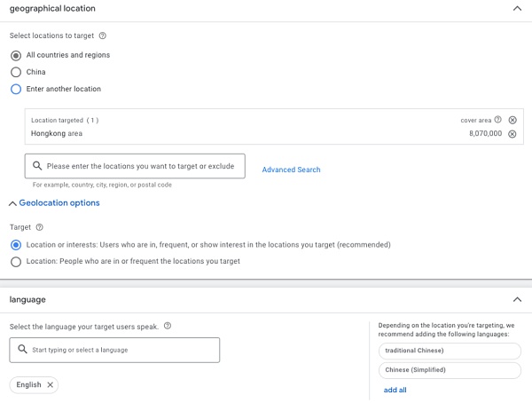
Task: Add recommended 'traditional Chinese' language chip
Action: [448, 351]
